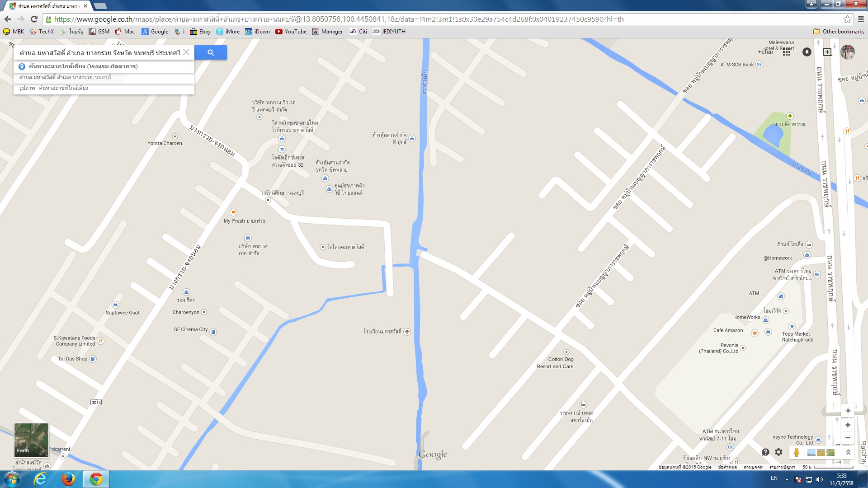Open Google notifications bell
868x488 pixels.
click(807, 52)
